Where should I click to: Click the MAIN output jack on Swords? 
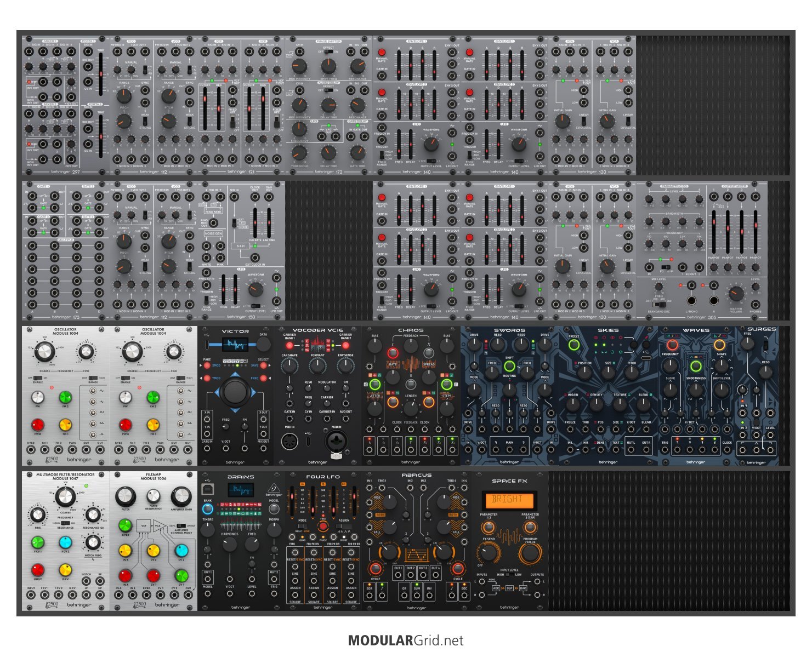[509, 450]
